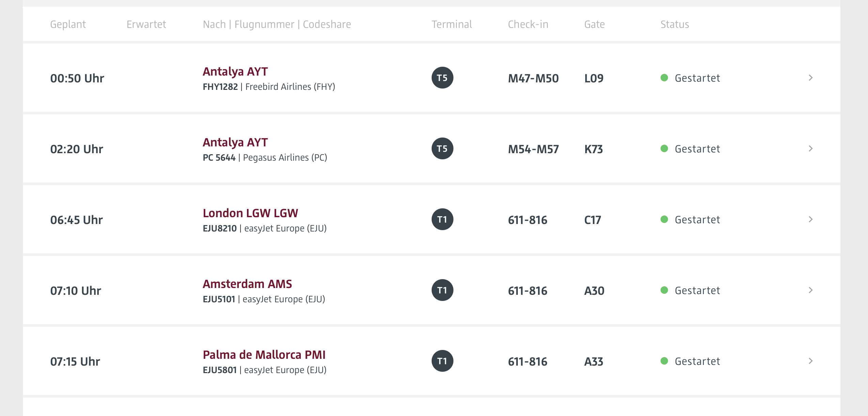Expand details chevron for Amsterdam flight EJU5101

tap(811, 290)
